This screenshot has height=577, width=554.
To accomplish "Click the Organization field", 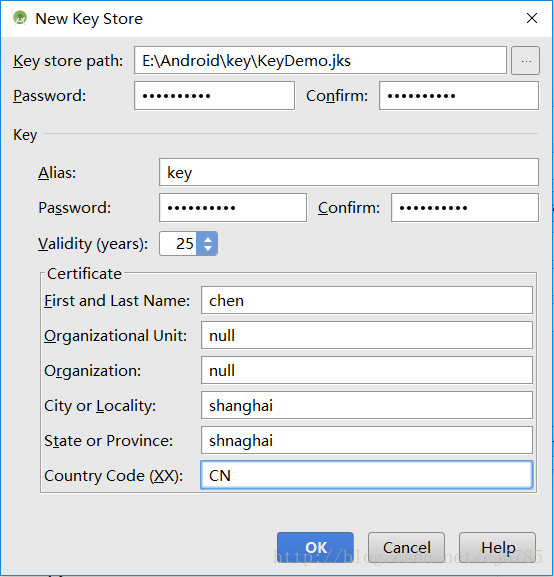I will [367, 370].
